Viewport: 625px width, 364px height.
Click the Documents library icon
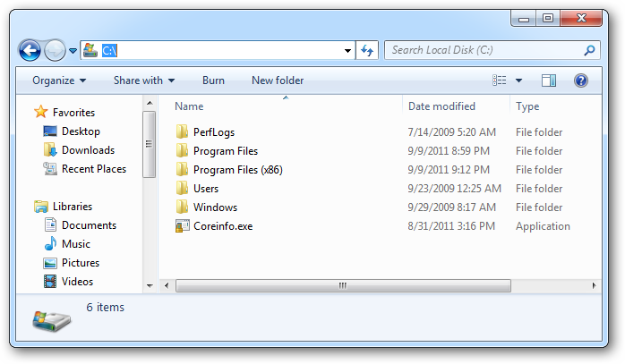[x=51, y=225]
